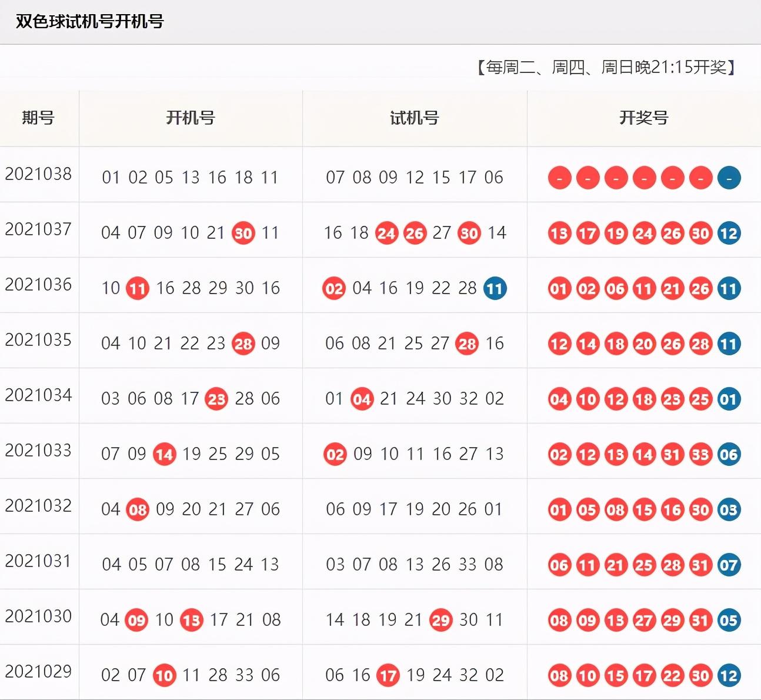Viewport: 761px width, 700px height.
Task: Click red ball 33 in 2021033 开奖号
Action: [700, 455]
